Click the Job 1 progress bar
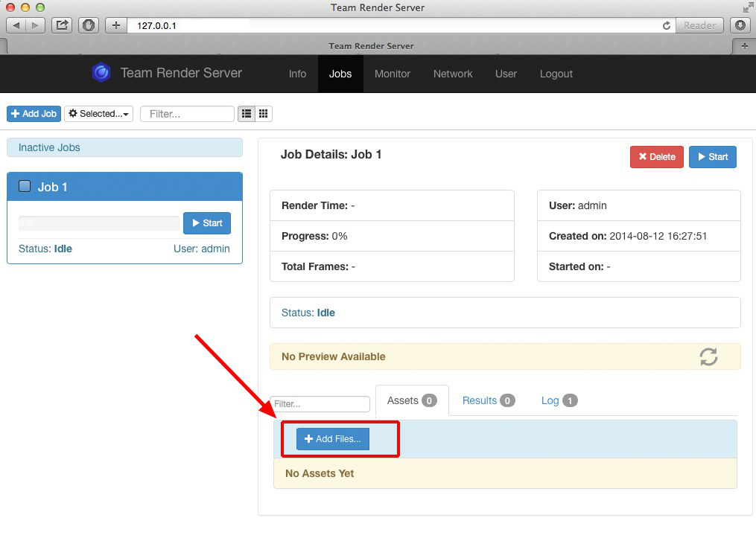The image size is (756, 541). coord(98,223)
